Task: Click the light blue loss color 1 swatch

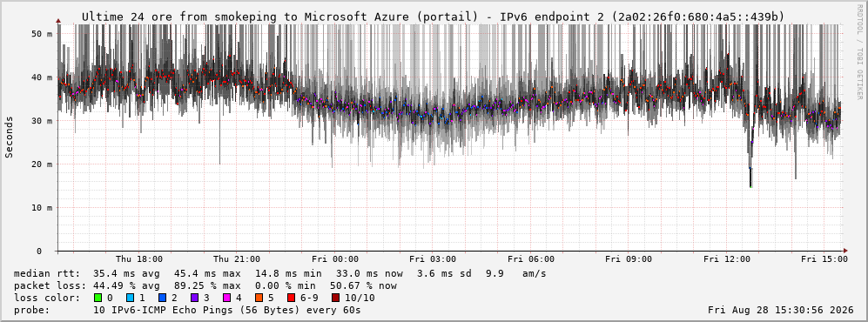Action: coord(130,298)
